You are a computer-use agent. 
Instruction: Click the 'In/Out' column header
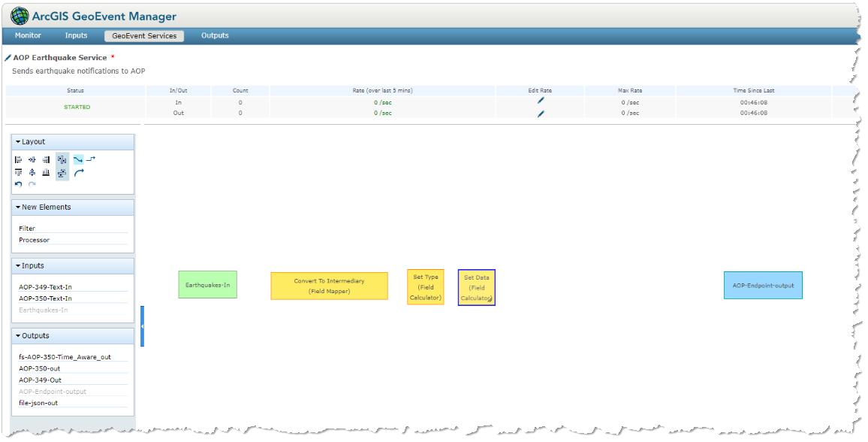tap(178, 90)
